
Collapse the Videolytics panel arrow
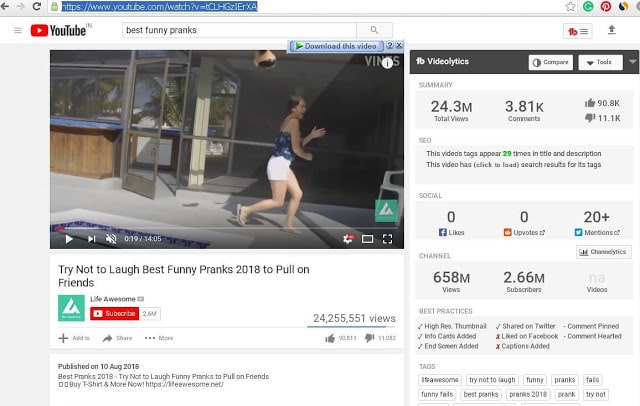632,62
